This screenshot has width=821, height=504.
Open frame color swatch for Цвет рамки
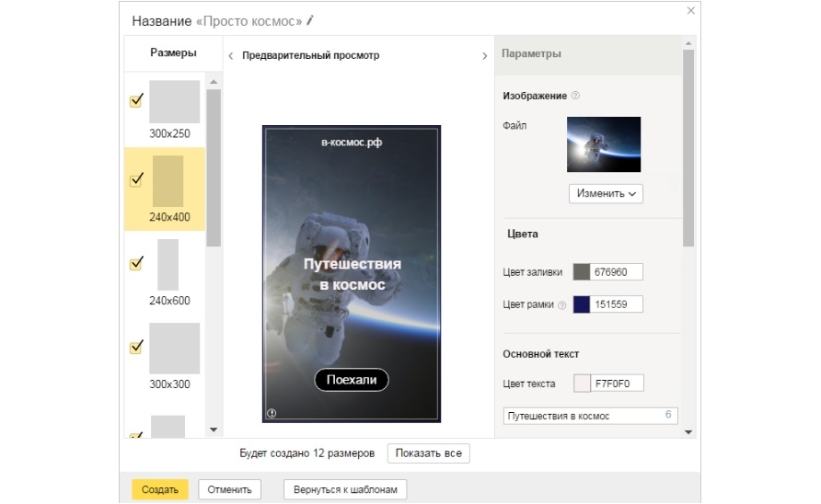(581, 304)
